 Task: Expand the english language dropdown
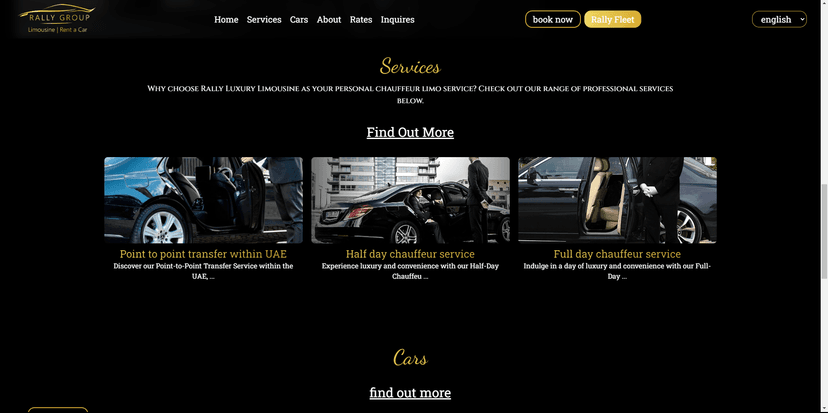[779, 19]
